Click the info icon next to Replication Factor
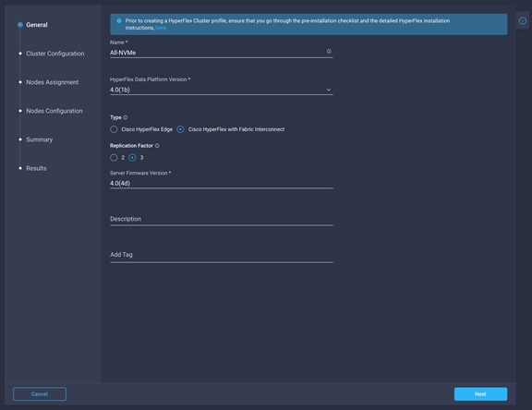 (x=157, y=146)
